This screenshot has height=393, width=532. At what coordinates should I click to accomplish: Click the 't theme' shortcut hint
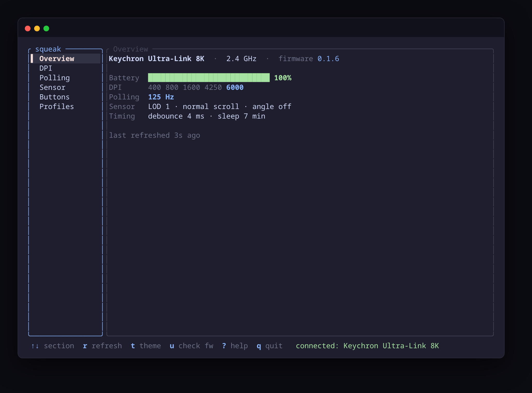pyautogui.click(x=146, y=346)
